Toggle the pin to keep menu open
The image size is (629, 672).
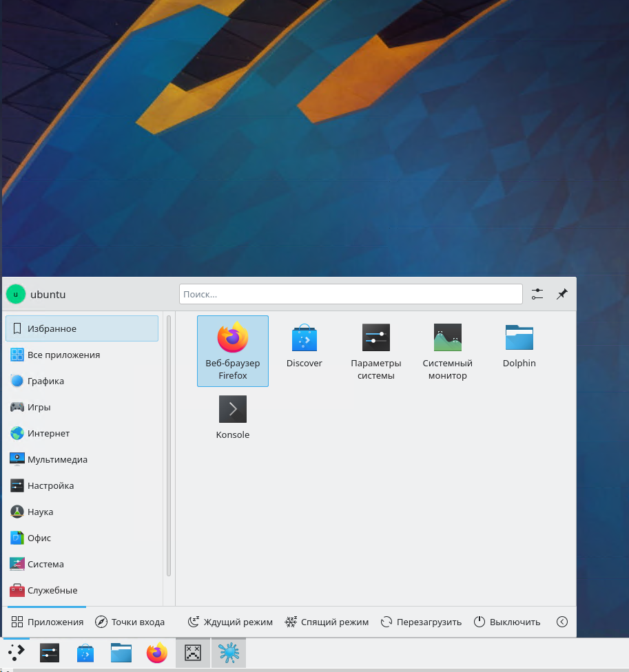pos(561,293)
